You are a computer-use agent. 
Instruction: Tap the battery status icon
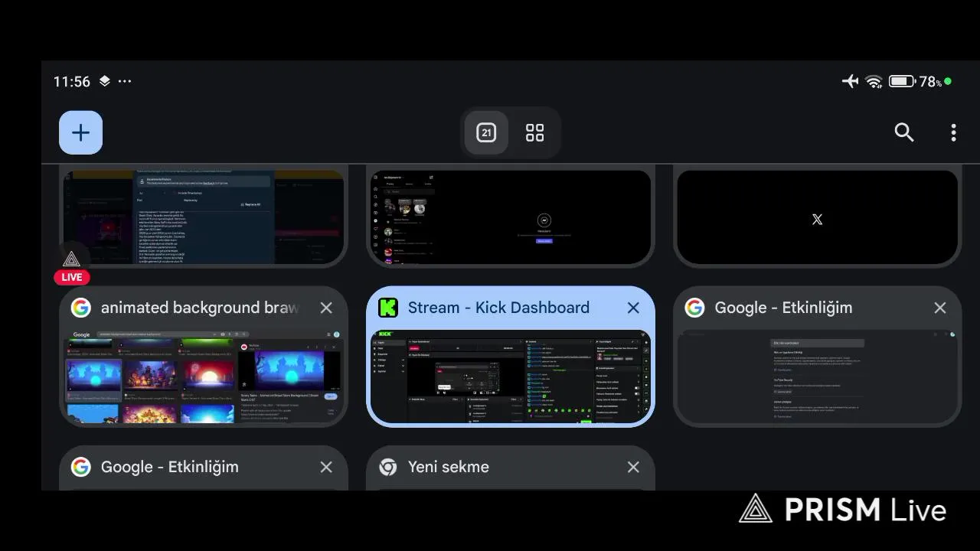(x=901, y=81)
